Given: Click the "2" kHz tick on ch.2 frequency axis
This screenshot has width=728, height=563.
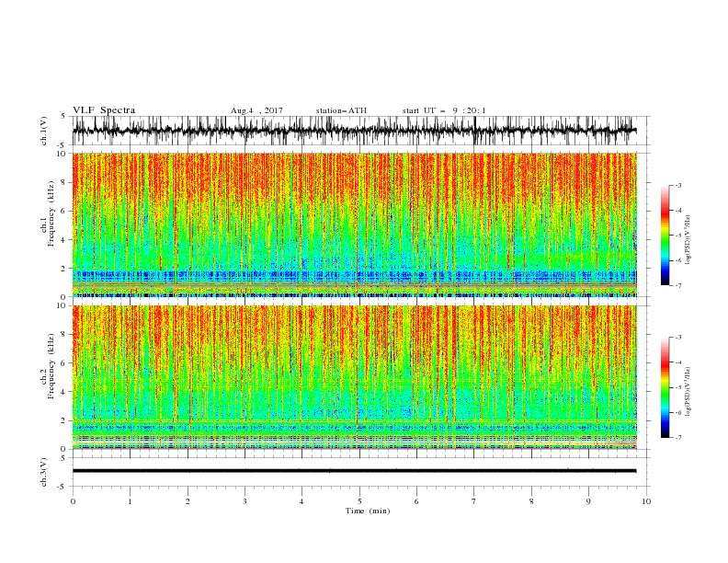Looking at the screenshot, I should coord(63,420).
